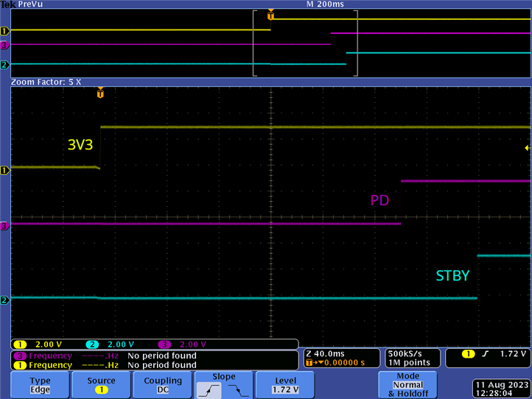Viewport: 532px width, 399px height.
Task: Click channel 1 Frequency measurement badge
Action: click(20, 365)
